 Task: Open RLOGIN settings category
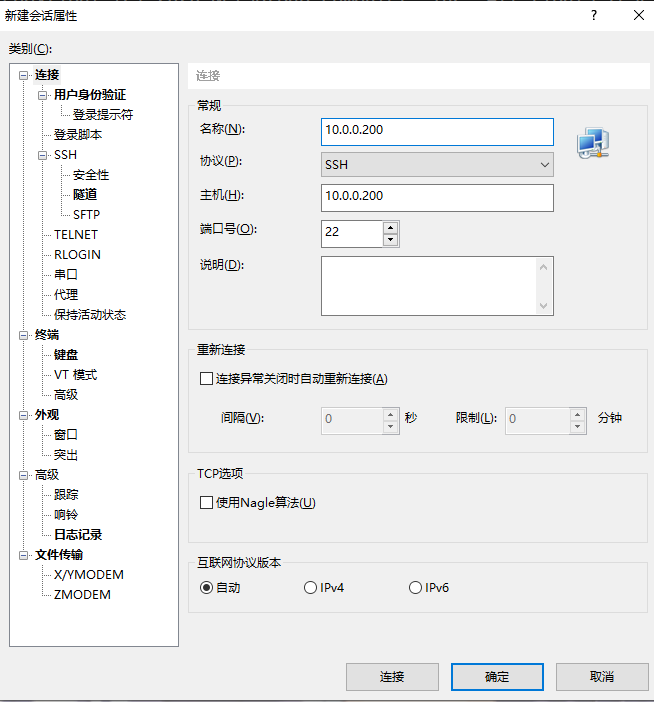[x=77, y=255]
